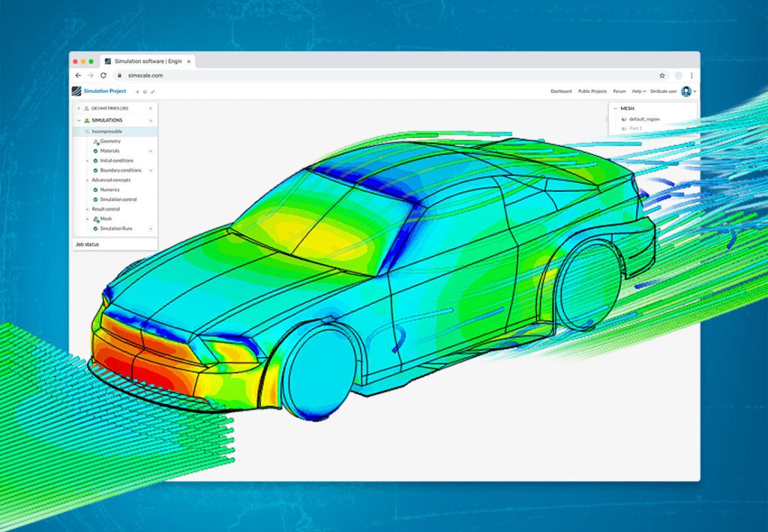Click the Boundary conditions green checkmark

[x=95, y=170]
